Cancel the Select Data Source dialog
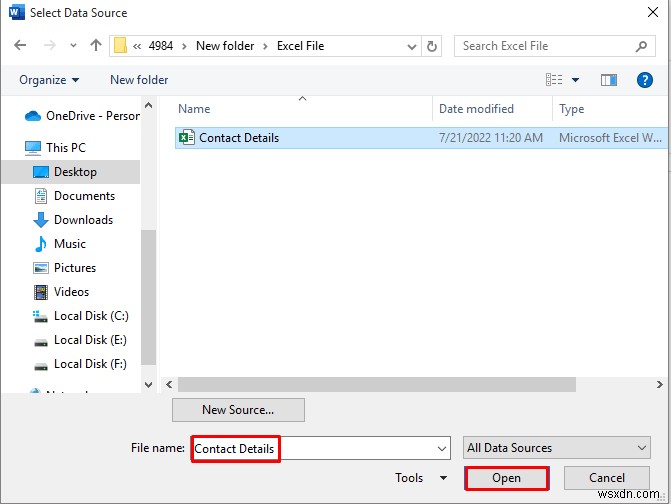The image size is (671, 504). click(606, 478)
